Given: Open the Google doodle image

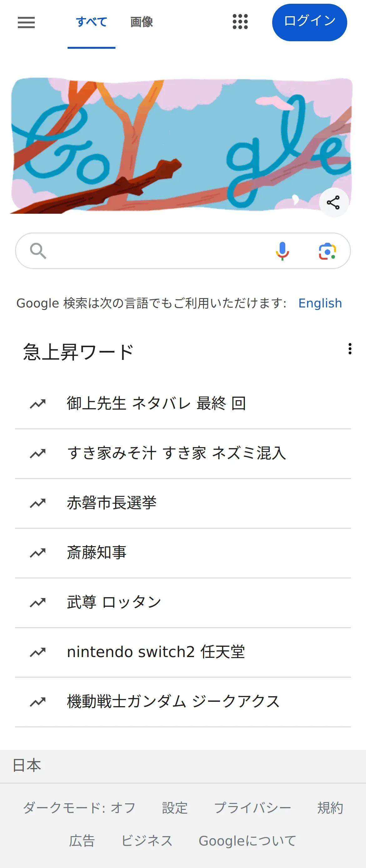Looking at the screenshot, I should (182, 146).
